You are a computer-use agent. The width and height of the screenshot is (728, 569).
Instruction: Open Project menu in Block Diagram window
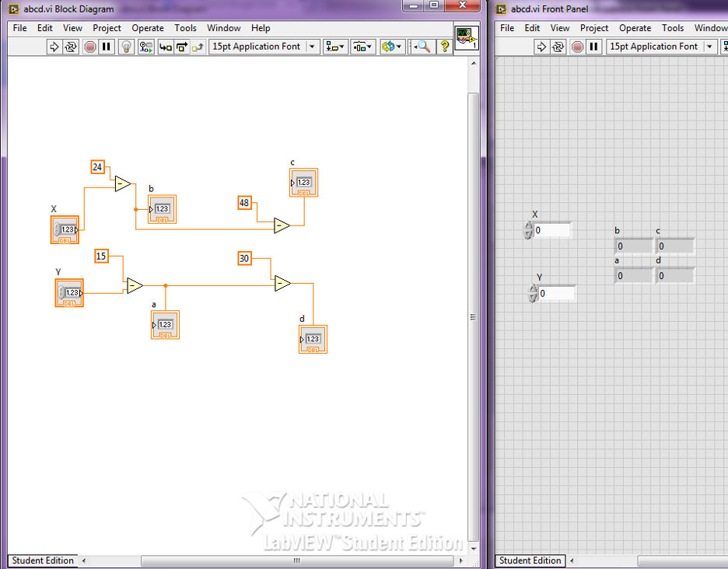pos(107,28)
